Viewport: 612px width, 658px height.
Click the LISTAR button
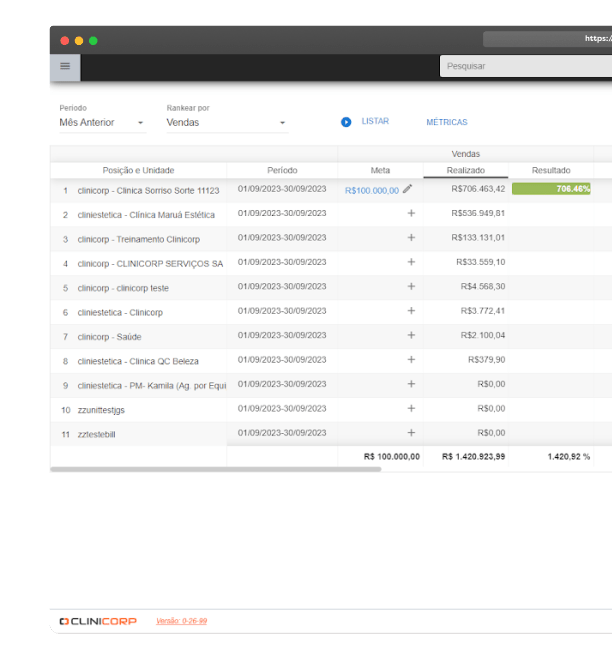pos(375,121)
